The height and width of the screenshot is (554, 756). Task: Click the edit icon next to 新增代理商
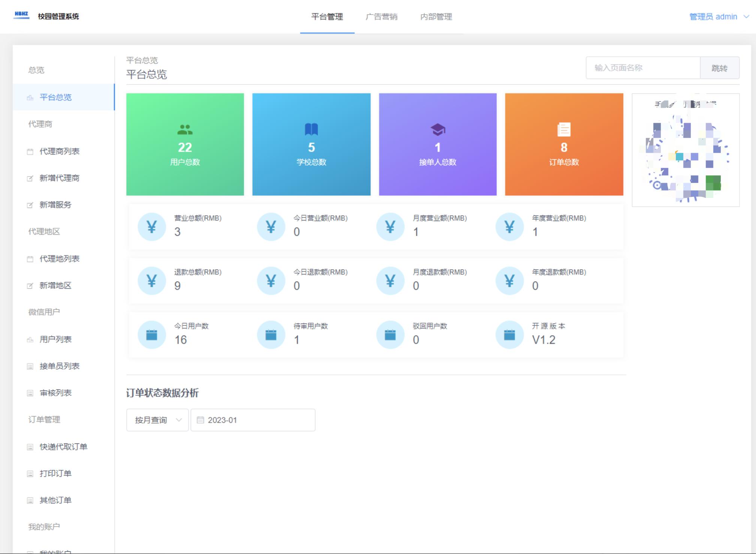[x=30, y=178]
